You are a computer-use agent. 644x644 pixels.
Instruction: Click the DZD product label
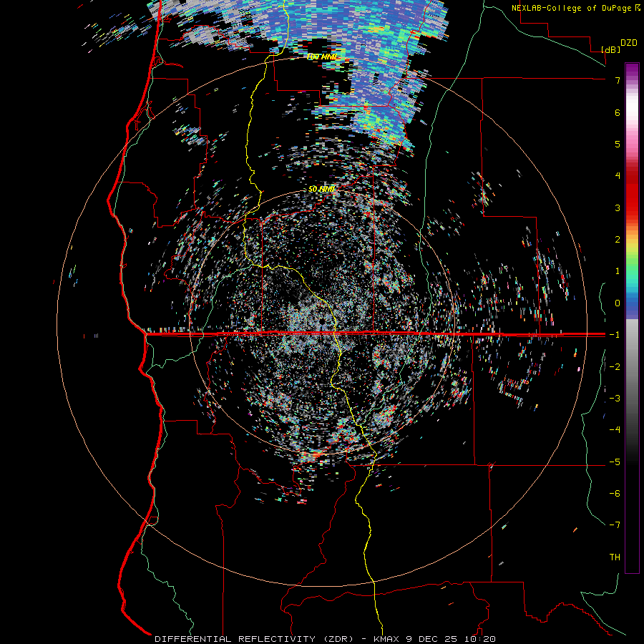629,43
